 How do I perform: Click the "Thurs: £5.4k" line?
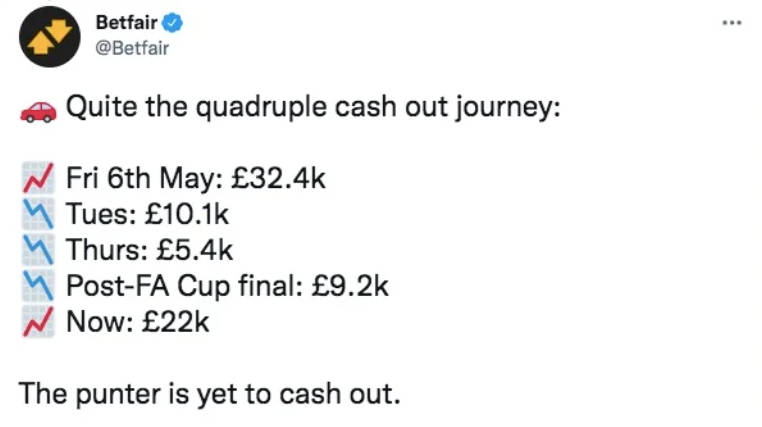[x=150, y=251]
